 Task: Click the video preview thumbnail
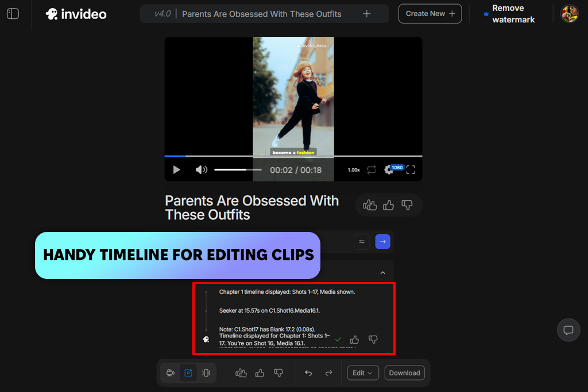point(293,96)
